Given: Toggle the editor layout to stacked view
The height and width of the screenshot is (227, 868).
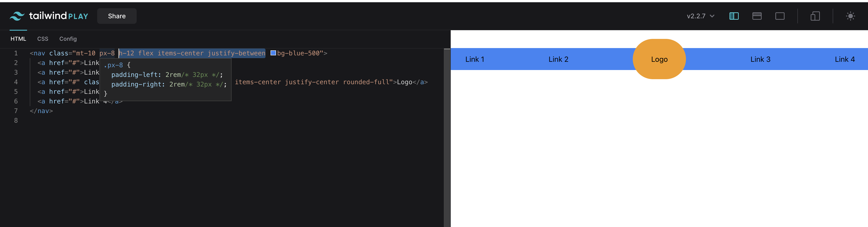Looking at the screenshot, I should pos(757,16).
